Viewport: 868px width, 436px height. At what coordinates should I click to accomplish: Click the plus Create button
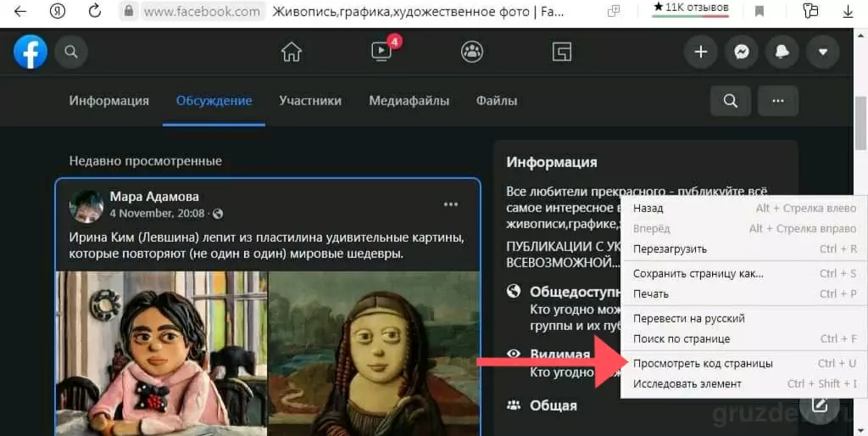pyautogui.click(x=701, y=52)
